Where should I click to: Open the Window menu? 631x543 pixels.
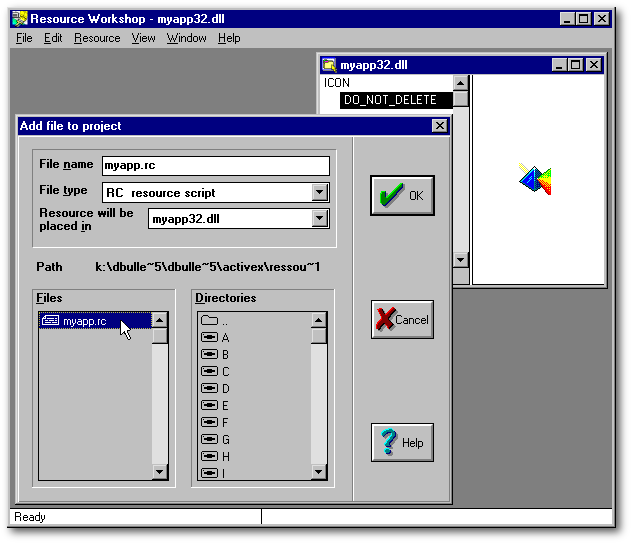(186, 38)
